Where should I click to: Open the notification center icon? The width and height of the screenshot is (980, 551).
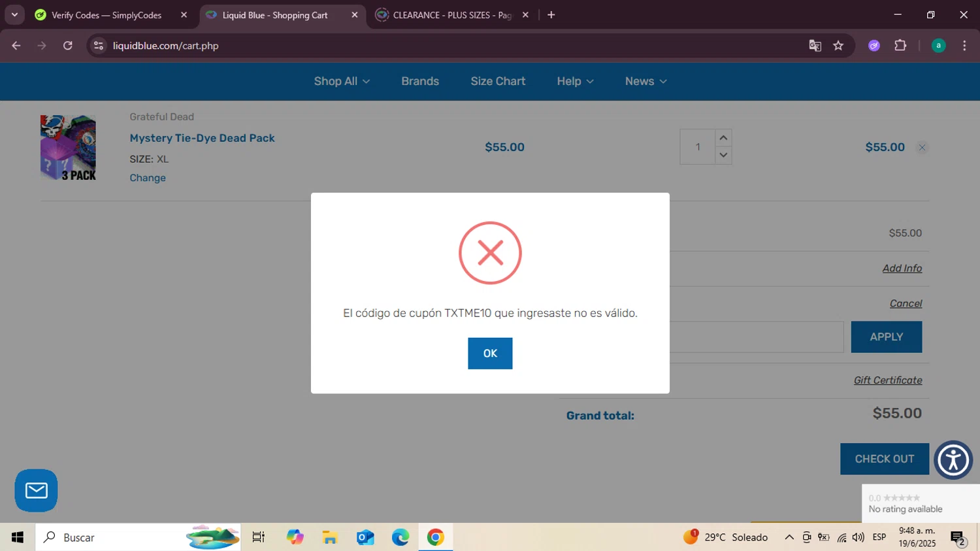(x=958, y=538)
